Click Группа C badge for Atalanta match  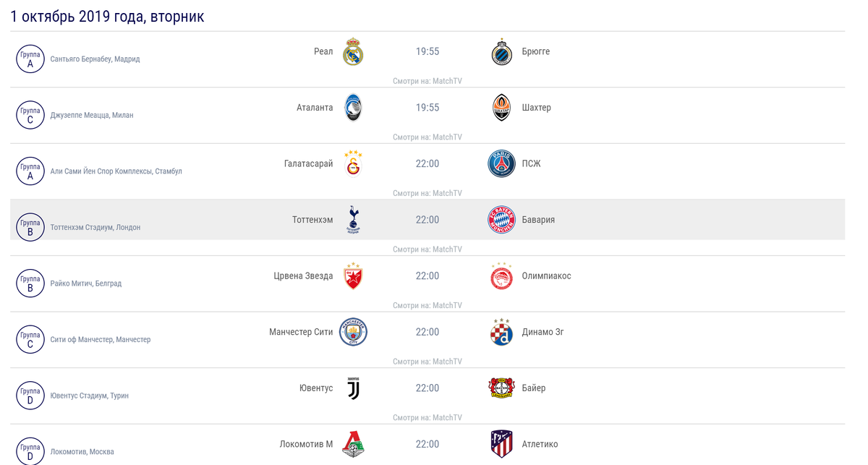[x=30, y=114]
